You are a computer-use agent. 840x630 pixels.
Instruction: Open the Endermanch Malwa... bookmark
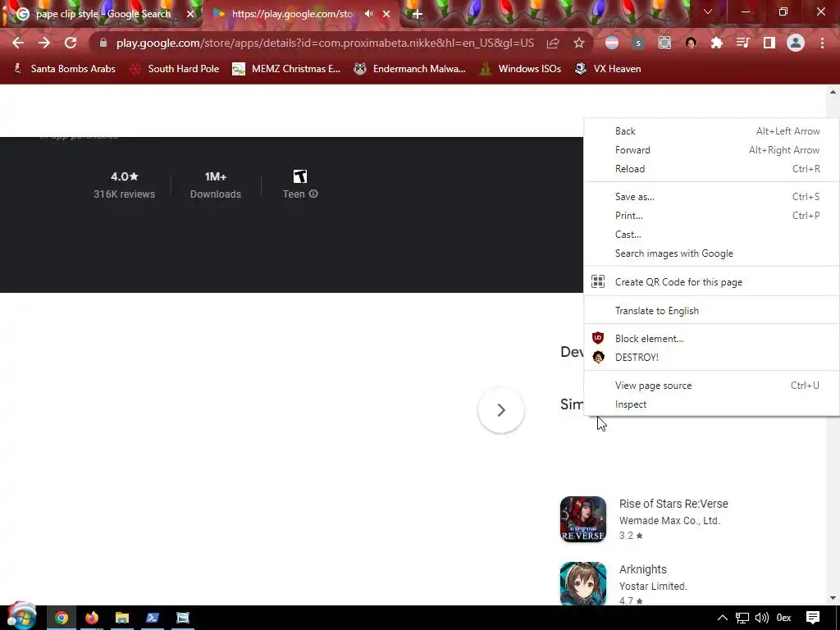coord(410,69)
